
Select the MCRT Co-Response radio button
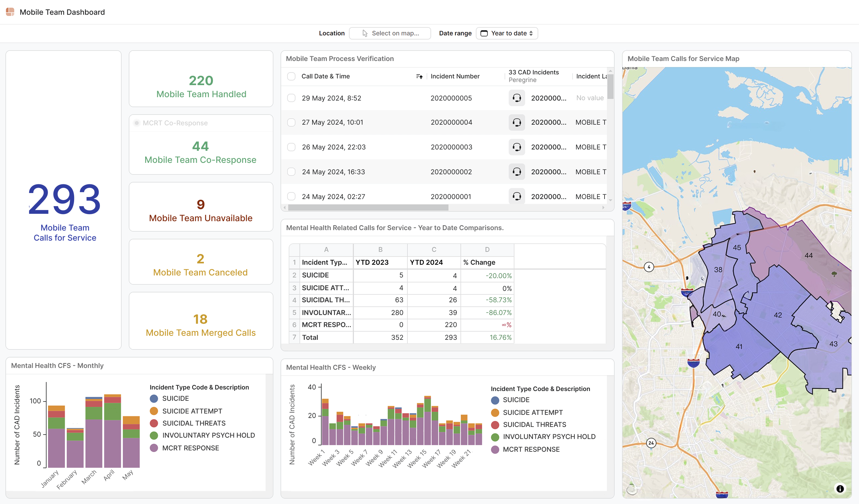click(137, 123)
